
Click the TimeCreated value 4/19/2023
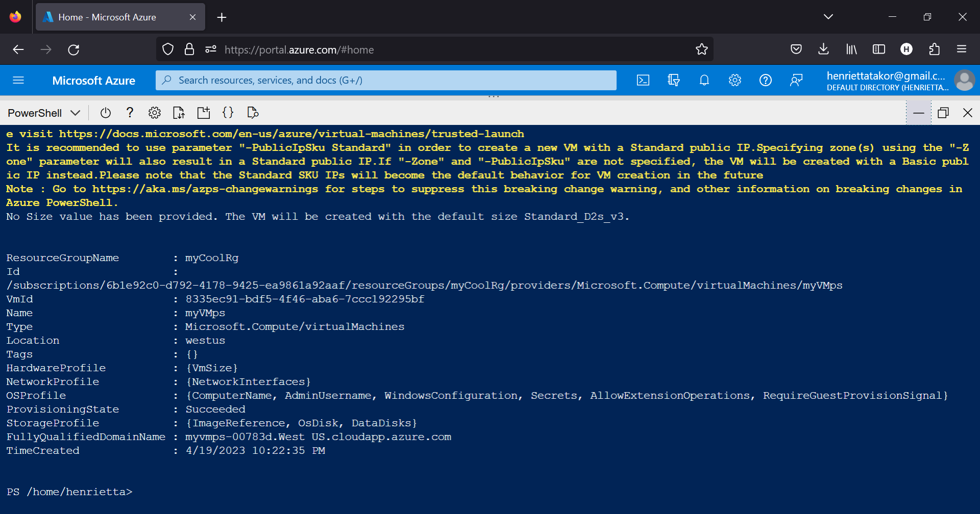pyautogui.click(x=255, y=451)
